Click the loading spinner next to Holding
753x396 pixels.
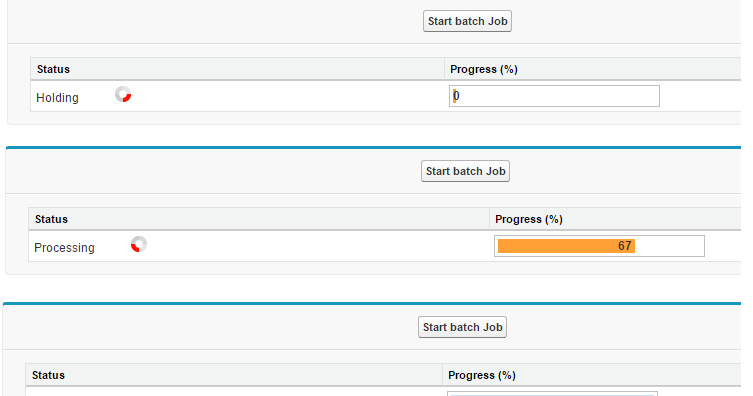(123, 95)
